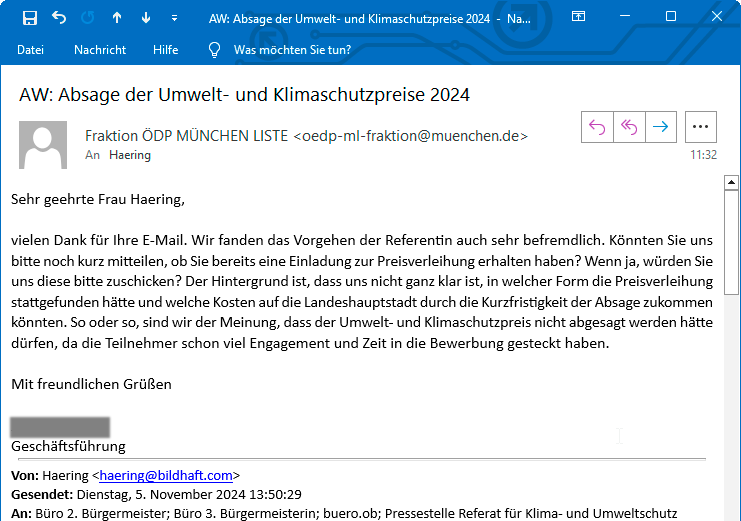Image resolution: width=741 pixels, height=521 pixels.
Task: Click 'Sehr geehrte Frau Haering' greeting
Action: (x=98, y=199)
